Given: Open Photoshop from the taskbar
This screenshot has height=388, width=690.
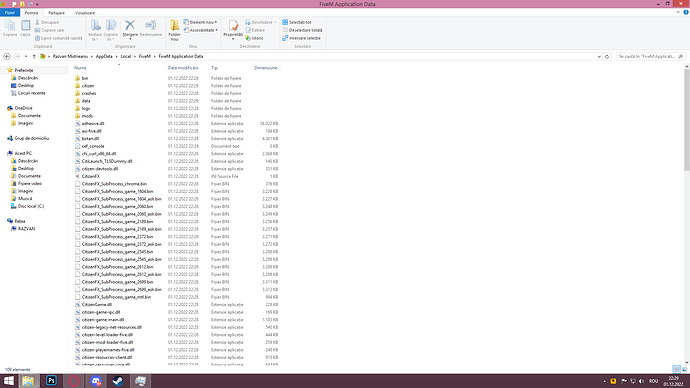Looking at the screenshot, I should (51, 381).
